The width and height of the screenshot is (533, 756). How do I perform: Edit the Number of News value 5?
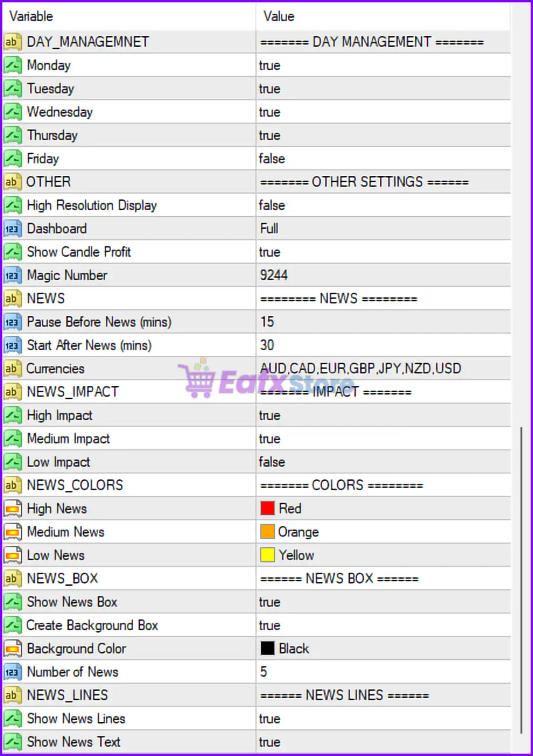pos(264,671)
